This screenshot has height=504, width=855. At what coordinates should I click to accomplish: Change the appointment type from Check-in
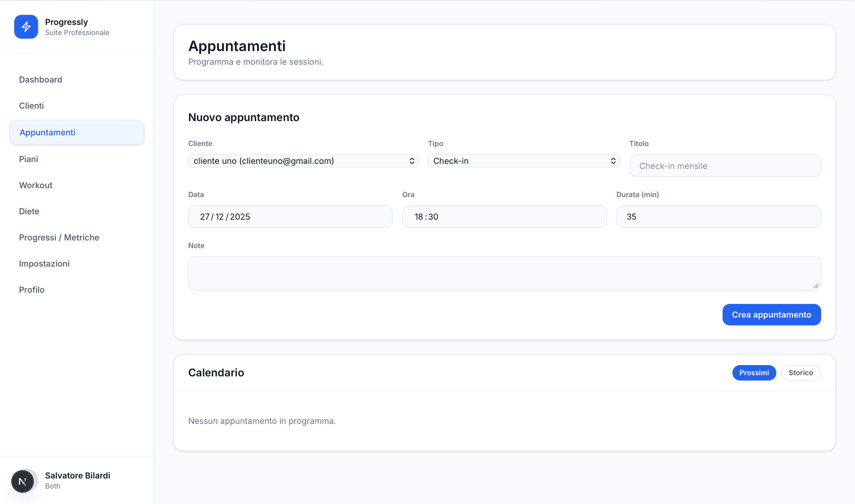pyautogui.click(x=523, y=161)
